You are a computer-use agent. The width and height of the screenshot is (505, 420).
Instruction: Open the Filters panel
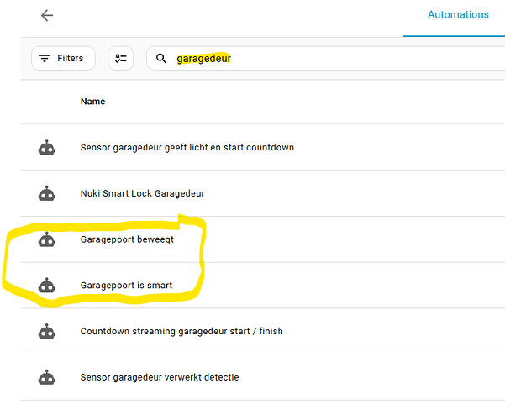point(62,58)
